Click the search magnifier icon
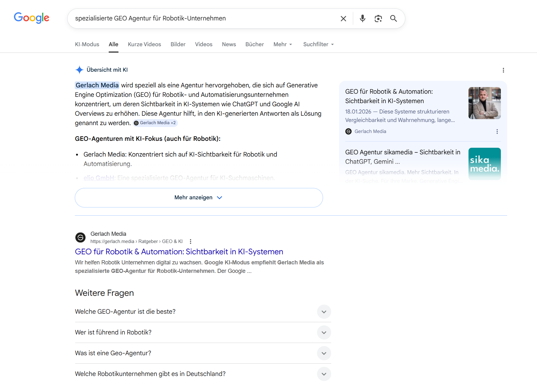537x392 pixels. 393,18
